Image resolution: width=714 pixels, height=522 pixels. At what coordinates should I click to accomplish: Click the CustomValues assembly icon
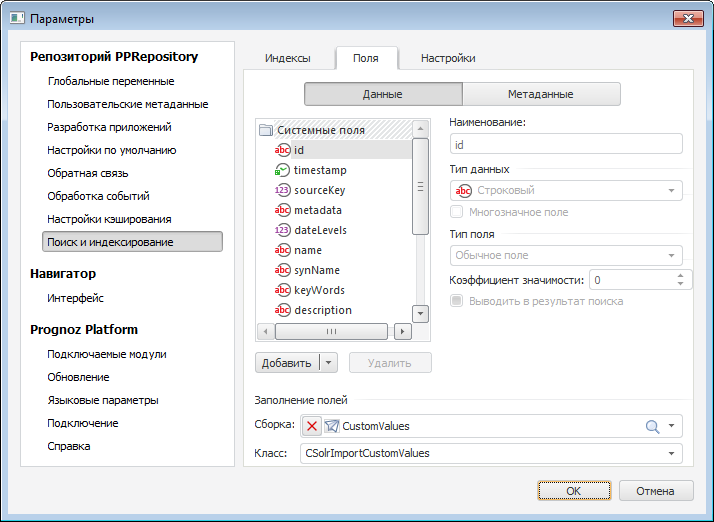pos(332,426)
